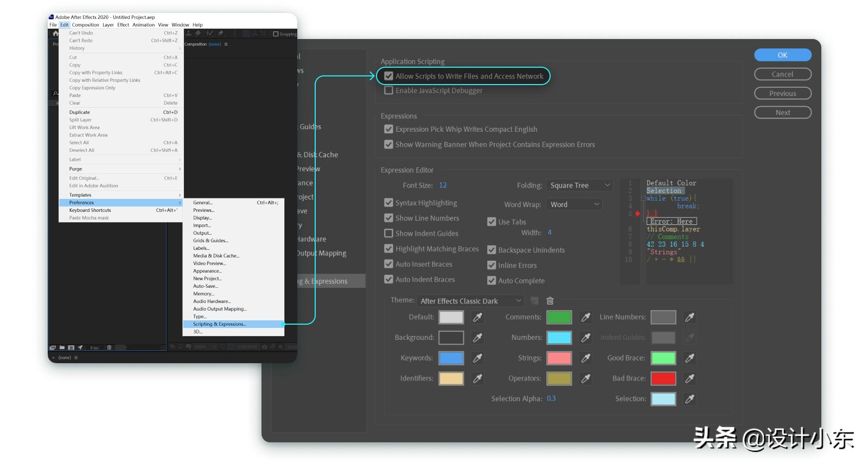The image size is (868, 464).
Task: Use the Background color eyedropper
Action: coord(477,338)
